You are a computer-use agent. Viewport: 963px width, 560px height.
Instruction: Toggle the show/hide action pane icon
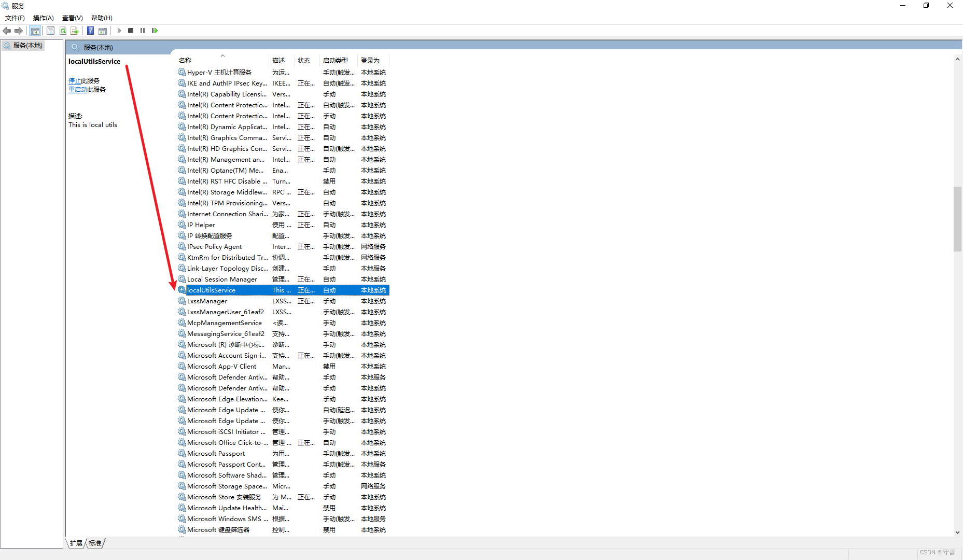click(103, 31)
